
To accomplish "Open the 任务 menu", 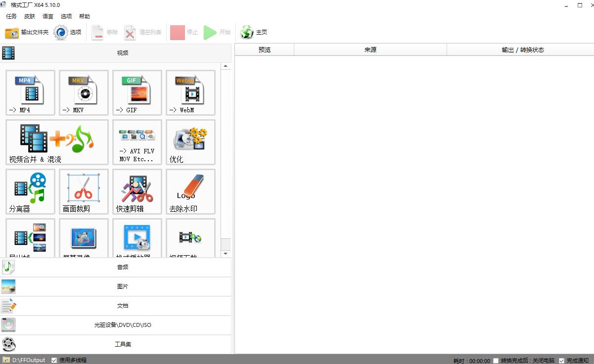I will (x=11, y=16).
